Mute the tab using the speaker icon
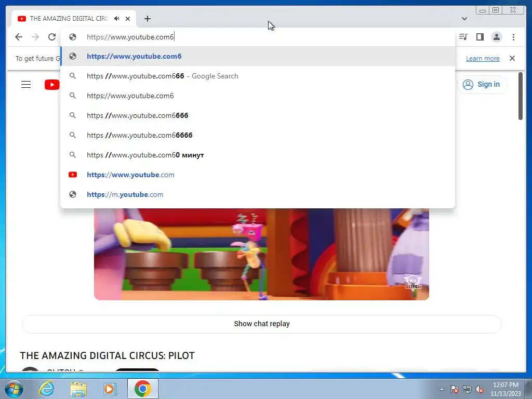Screen dimensions: 532x399 [x=117, y=19]
